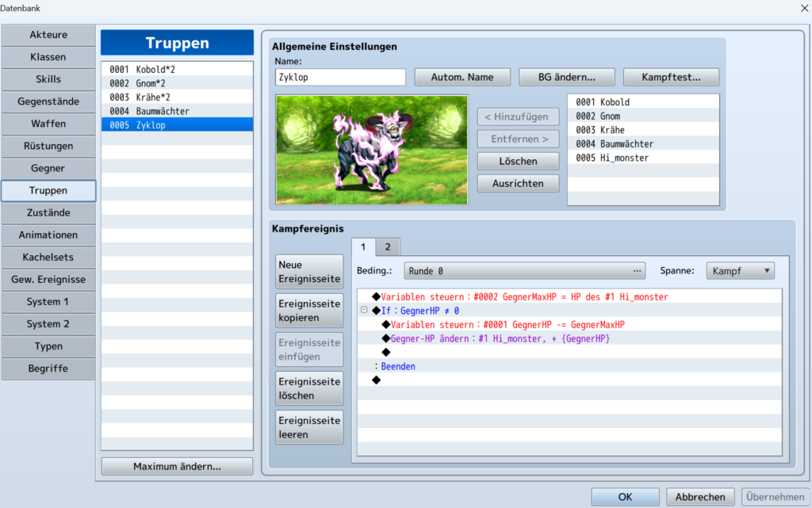Open the Maximum ändern dialog
The height and width of the screenshot is (508, 812).
(176, 466)
